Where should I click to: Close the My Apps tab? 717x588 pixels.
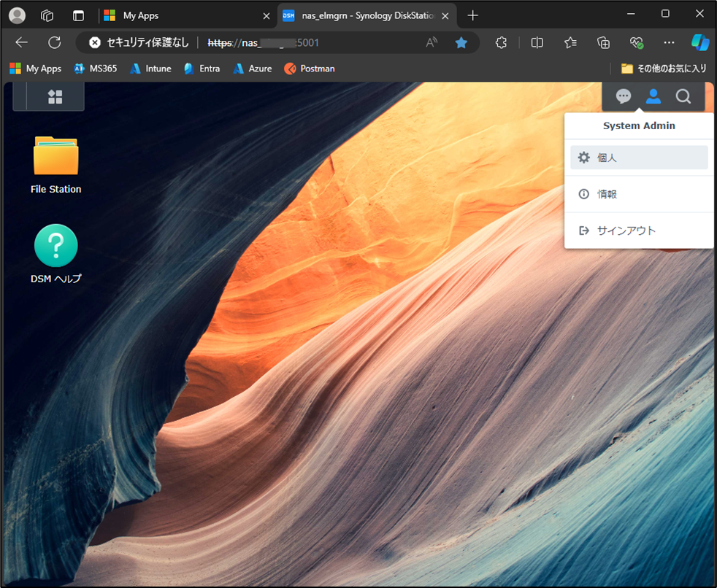tap(266, 16)
